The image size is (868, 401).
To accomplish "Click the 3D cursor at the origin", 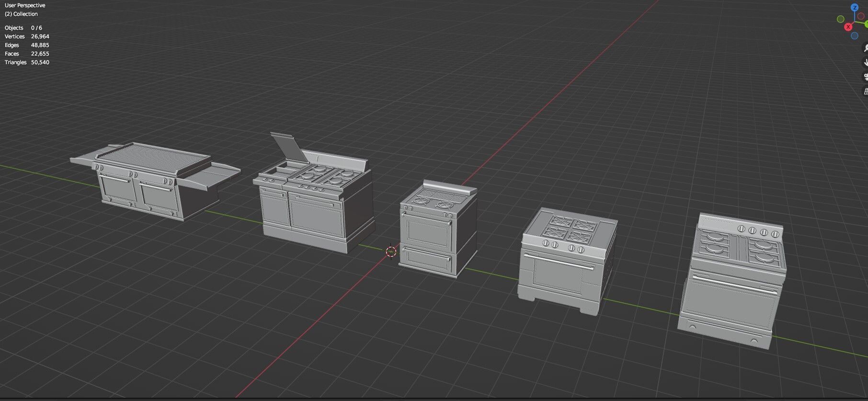I will coord(391,252).
